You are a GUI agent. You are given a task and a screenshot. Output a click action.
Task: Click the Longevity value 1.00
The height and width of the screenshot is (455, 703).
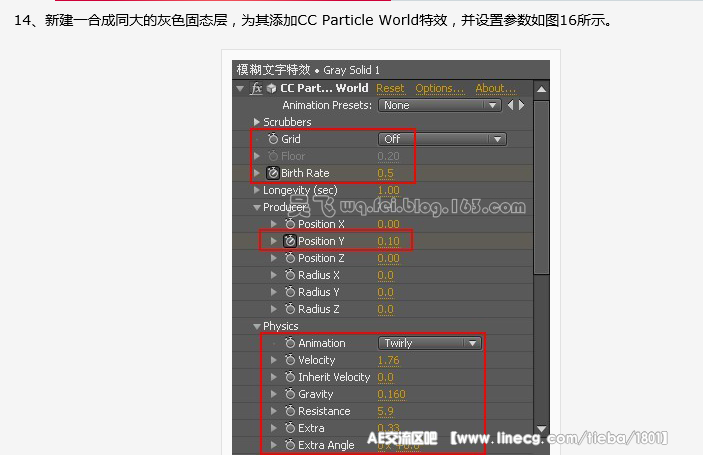click(x=388, y=191)
